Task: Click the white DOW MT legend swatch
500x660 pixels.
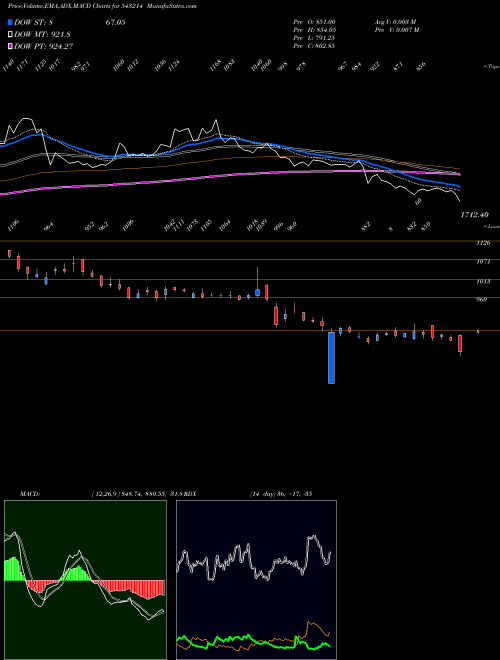Action: (10, 35)
